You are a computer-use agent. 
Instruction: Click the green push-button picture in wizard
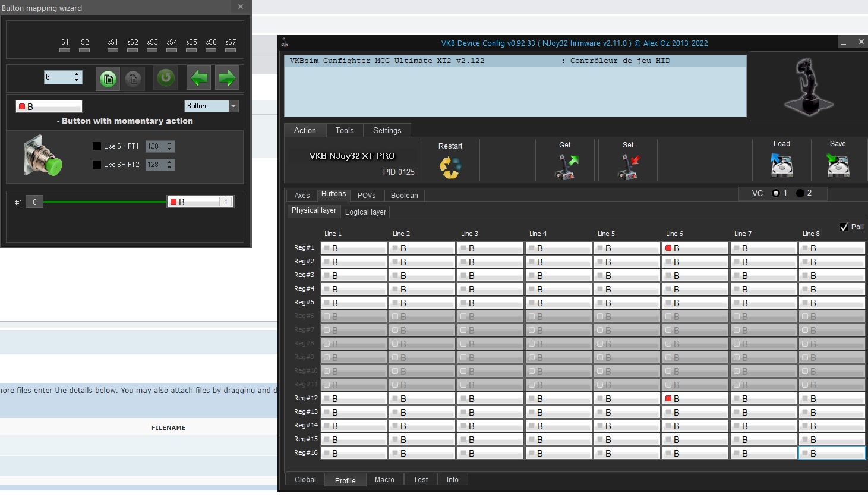43,156
